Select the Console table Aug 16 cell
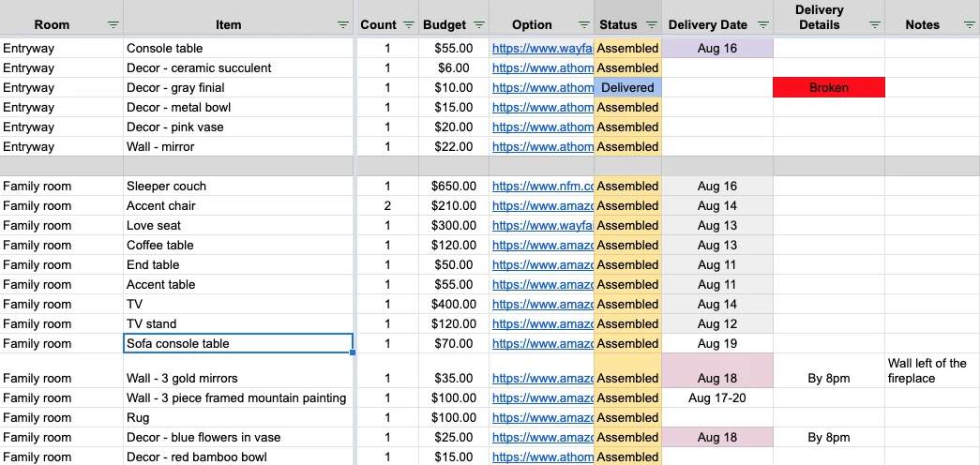Viewport: 980px width, 465px height. pos(716,48)
